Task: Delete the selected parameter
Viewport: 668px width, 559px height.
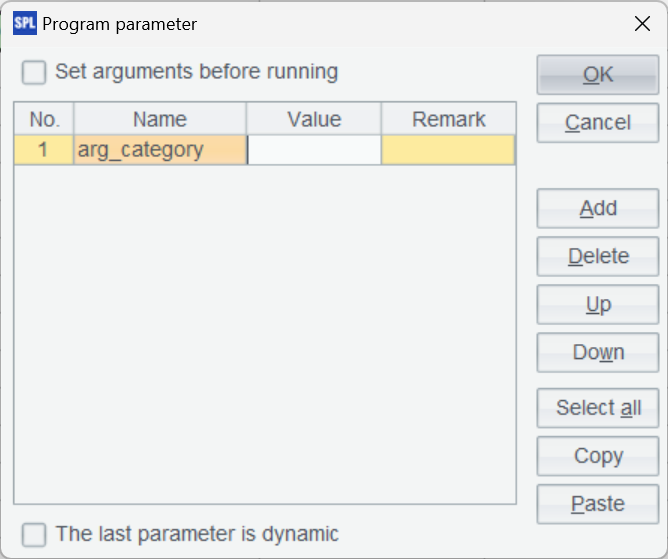Action: 598,257
